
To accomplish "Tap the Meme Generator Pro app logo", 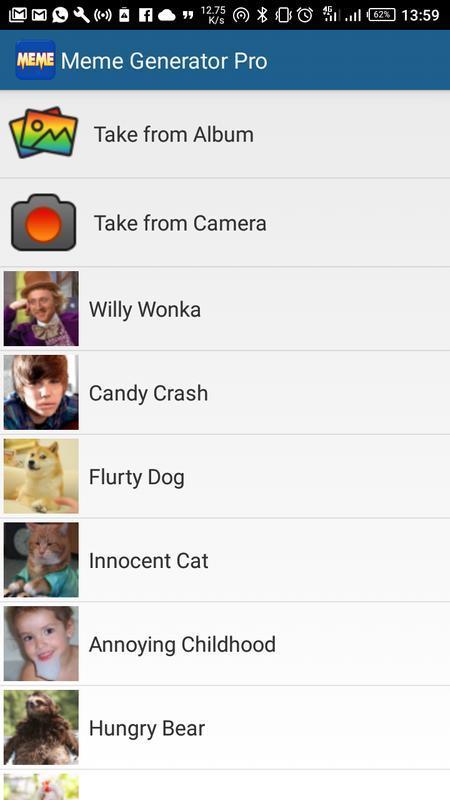I will 35,60.
